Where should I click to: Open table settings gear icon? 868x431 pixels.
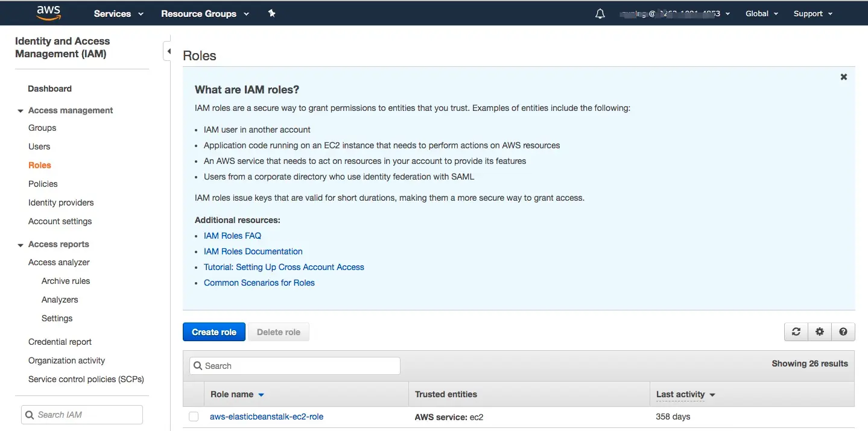pyautogui.click(x=819, y=332)
